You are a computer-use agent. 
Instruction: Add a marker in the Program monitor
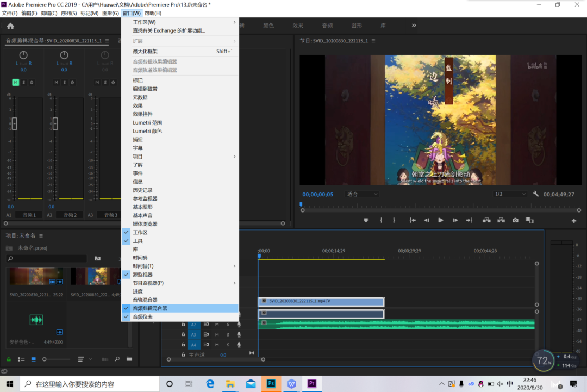pos(366,220)
